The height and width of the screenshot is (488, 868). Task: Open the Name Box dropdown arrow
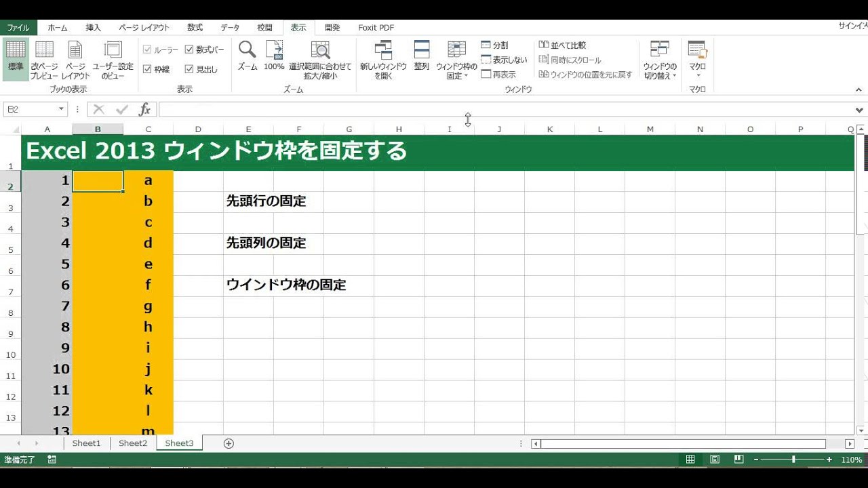61,109
